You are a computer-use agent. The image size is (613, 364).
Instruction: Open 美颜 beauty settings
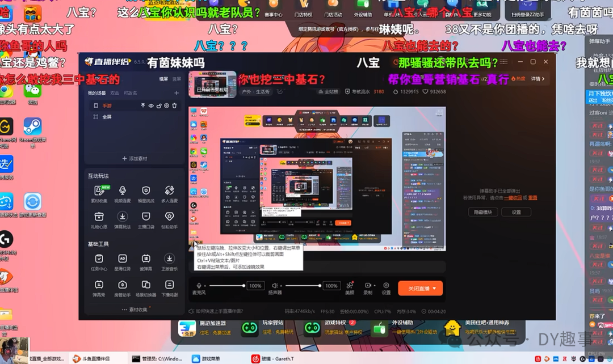click(350, 288)
